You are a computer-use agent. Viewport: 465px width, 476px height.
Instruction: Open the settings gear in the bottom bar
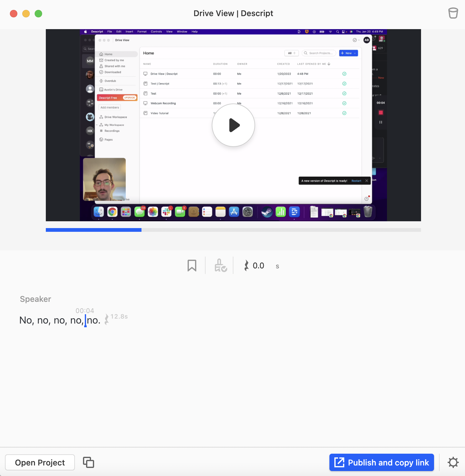tap(453, 462)
